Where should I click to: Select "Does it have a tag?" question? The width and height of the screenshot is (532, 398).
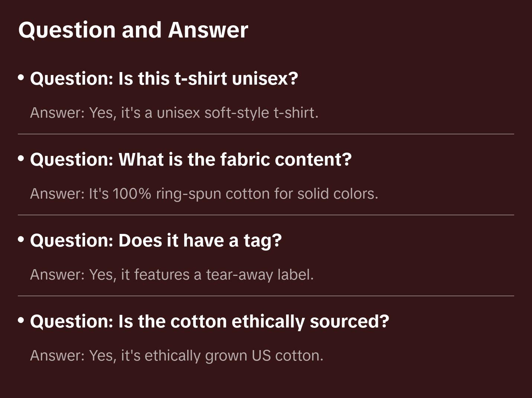point(156,240)
